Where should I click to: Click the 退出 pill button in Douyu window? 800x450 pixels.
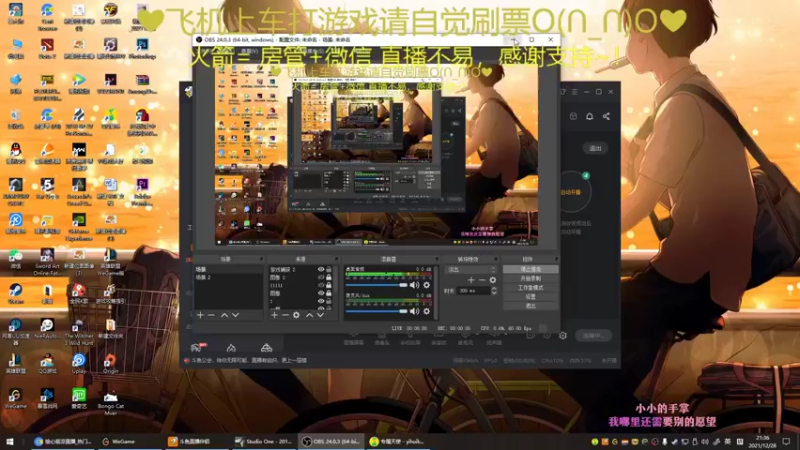click(595, 148)
